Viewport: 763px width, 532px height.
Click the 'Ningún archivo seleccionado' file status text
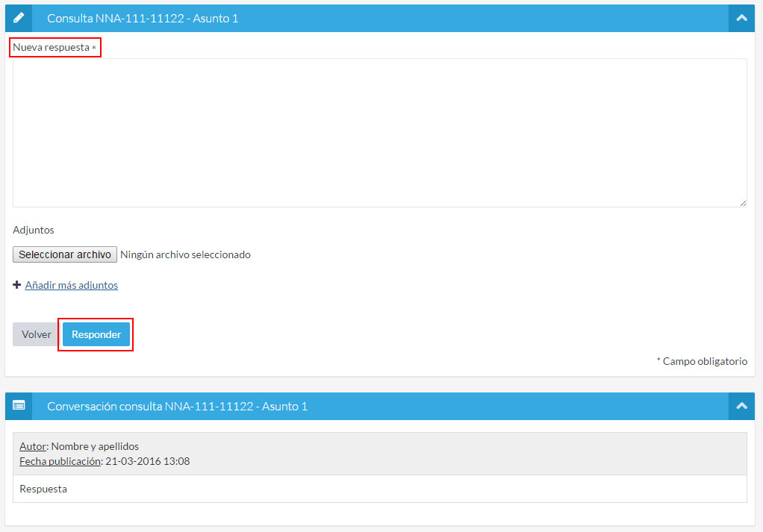(185, 254)
